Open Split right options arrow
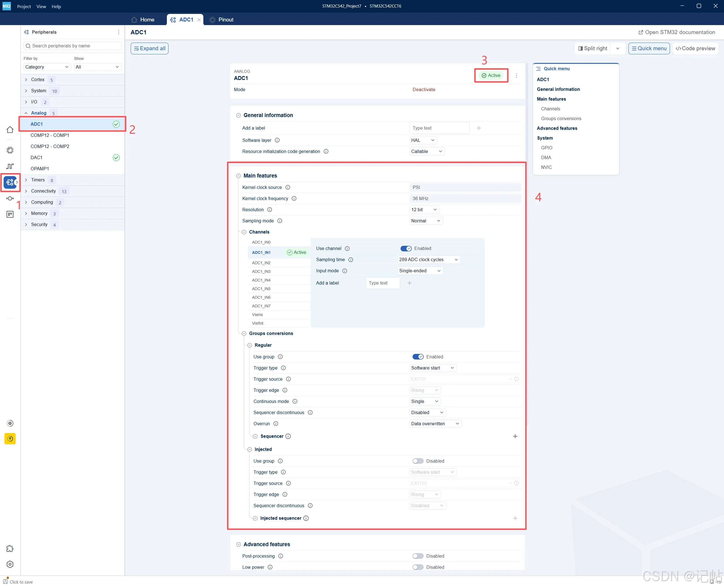724x588 pixels. [618, 48]
